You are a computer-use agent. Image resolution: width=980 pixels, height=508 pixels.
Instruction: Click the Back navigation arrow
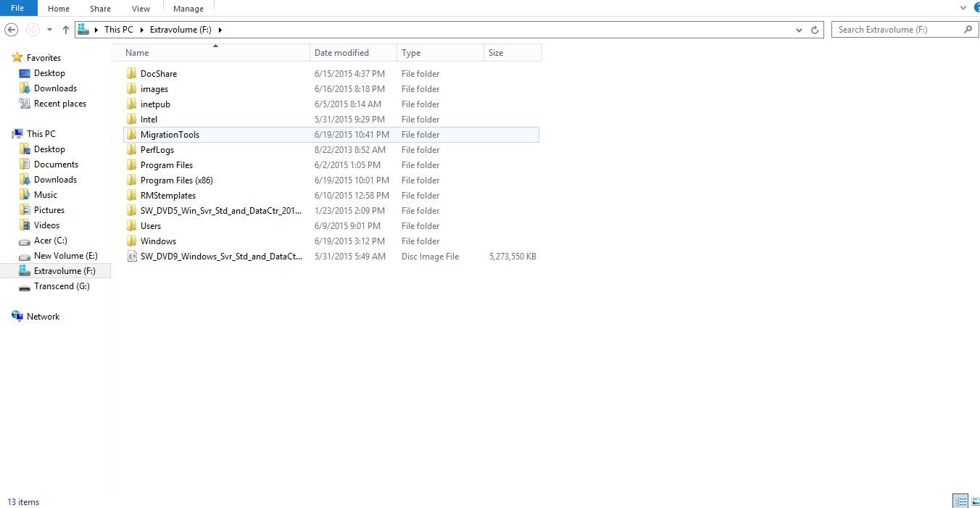coord(12,30)
